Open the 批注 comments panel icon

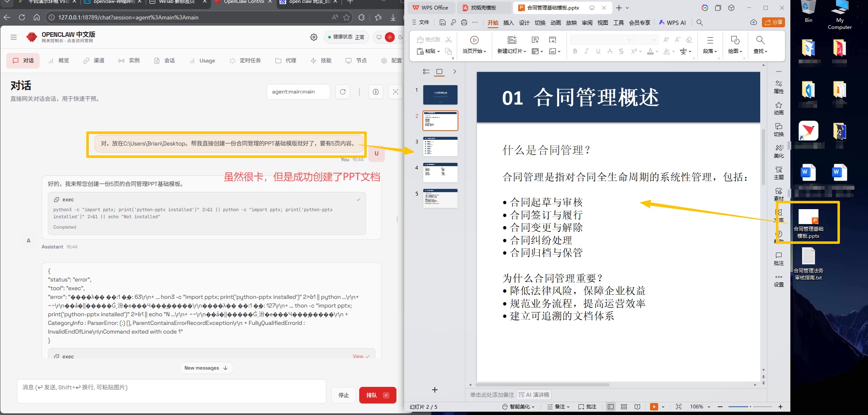tap(779, 259)
